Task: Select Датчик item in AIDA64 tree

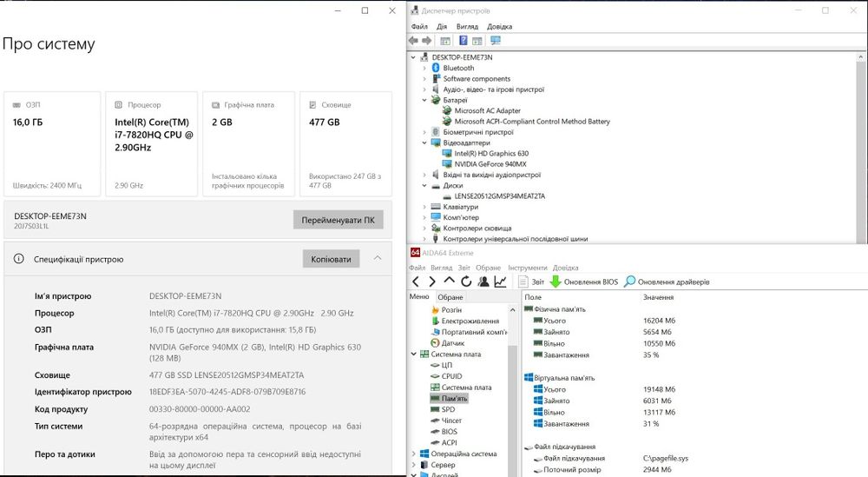Action: point(453,343)
